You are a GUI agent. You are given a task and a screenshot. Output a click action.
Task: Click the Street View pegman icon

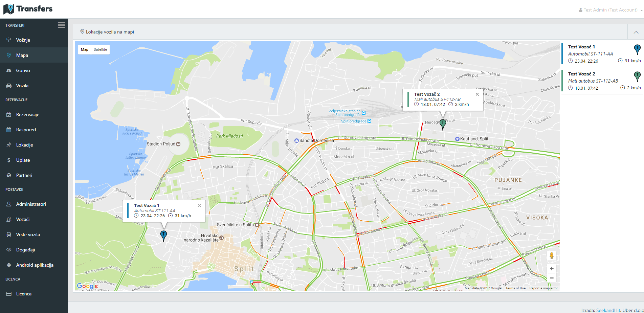(552, 256)
